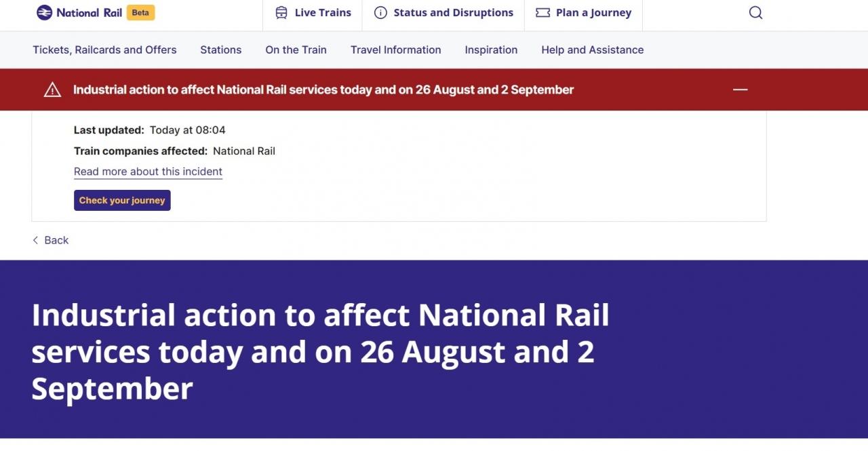
Task: Click the back chevron arrow icon
Action: pos(35,240)
